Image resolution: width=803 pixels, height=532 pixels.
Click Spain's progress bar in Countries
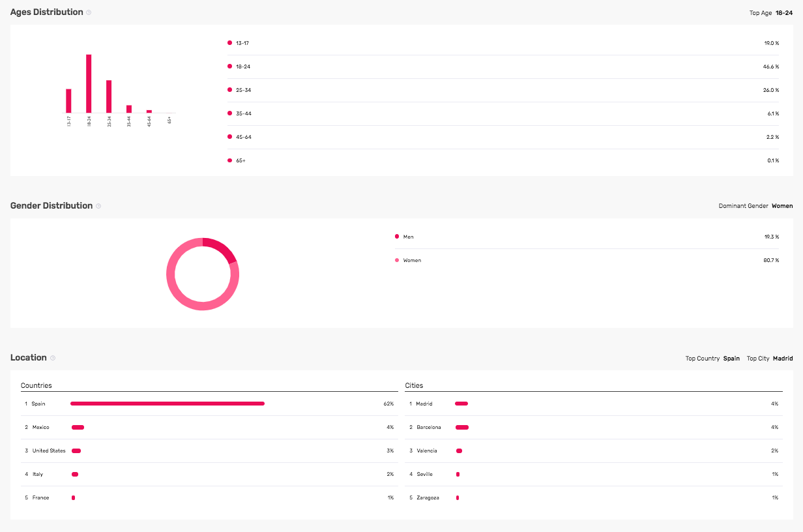click(x=168, y=404)
